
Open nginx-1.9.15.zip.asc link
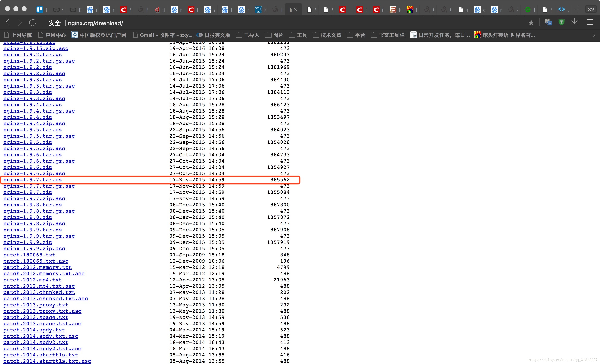coord(36,48)
